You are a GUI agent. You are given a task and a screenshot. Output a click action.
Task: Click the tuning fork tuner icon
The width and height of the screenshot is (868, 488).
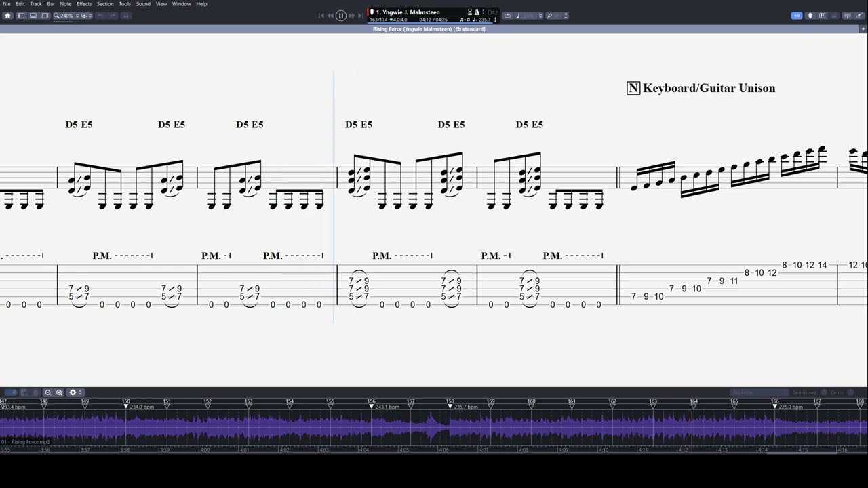pyautogui.click(x=550, y=16)
